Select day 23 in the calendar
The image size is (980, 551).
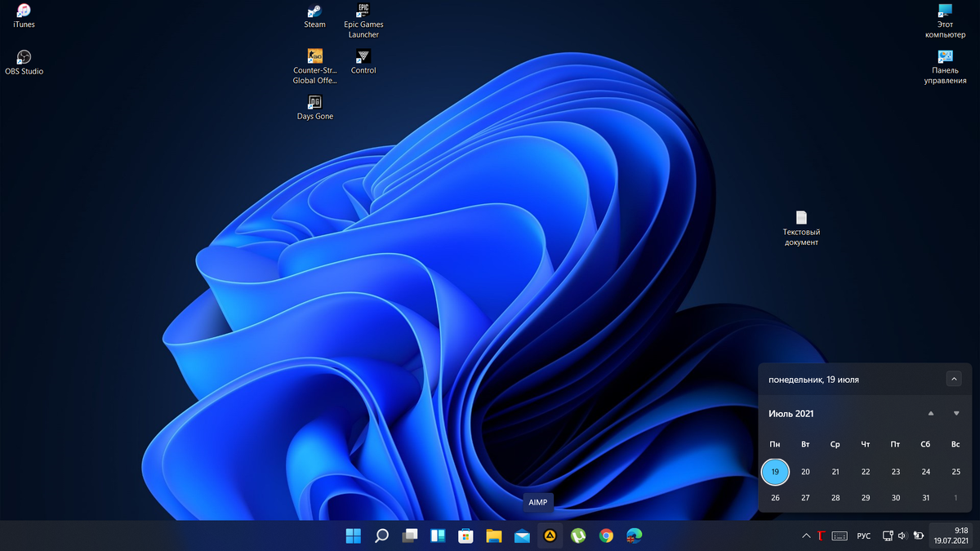(896, 472)
